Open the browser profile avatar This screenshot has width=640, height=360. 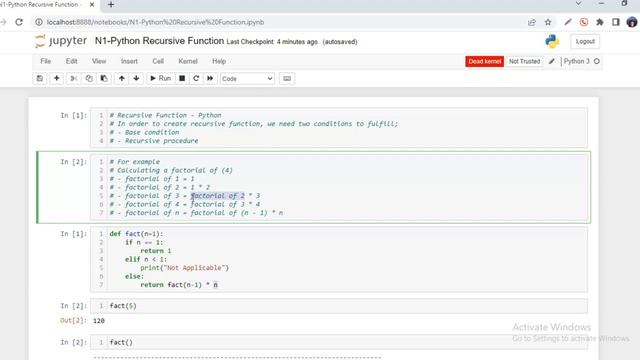coord(632,22)
